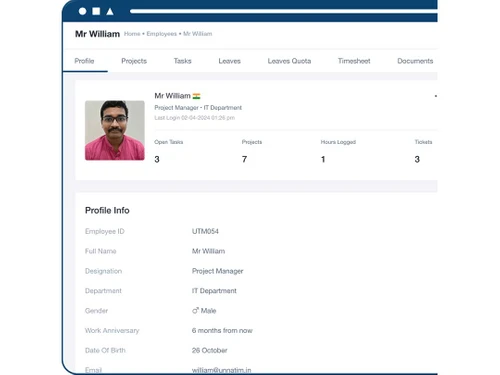Open the Documents tab

[x=415, y=61]
